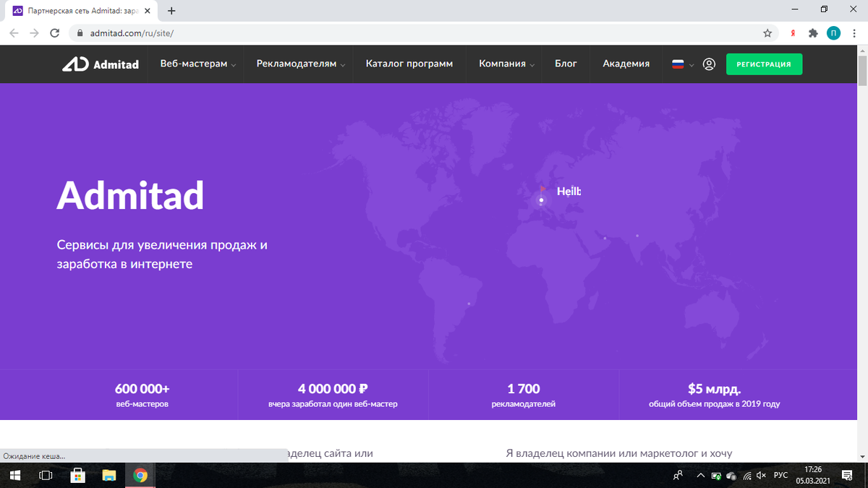Open the user account login icon
The width and height of the screenshot is (868, 488).
tap(709, 64)
